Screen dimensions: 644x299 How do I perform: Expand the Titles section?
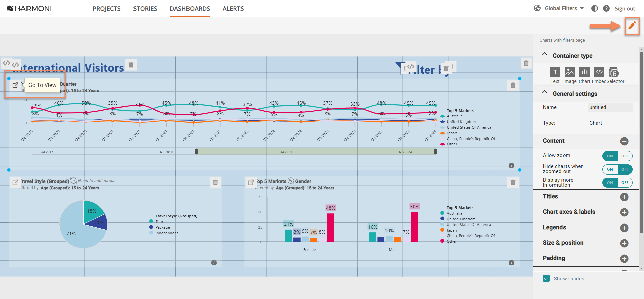point(624,197)
